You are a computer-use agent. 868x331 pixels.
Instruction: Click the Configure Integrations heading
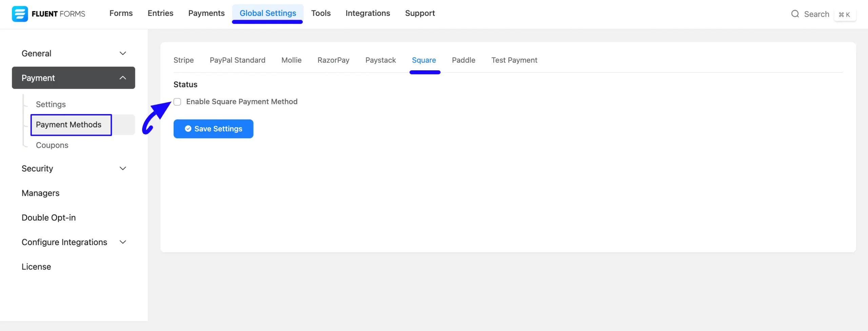click(x=64, y=242)
